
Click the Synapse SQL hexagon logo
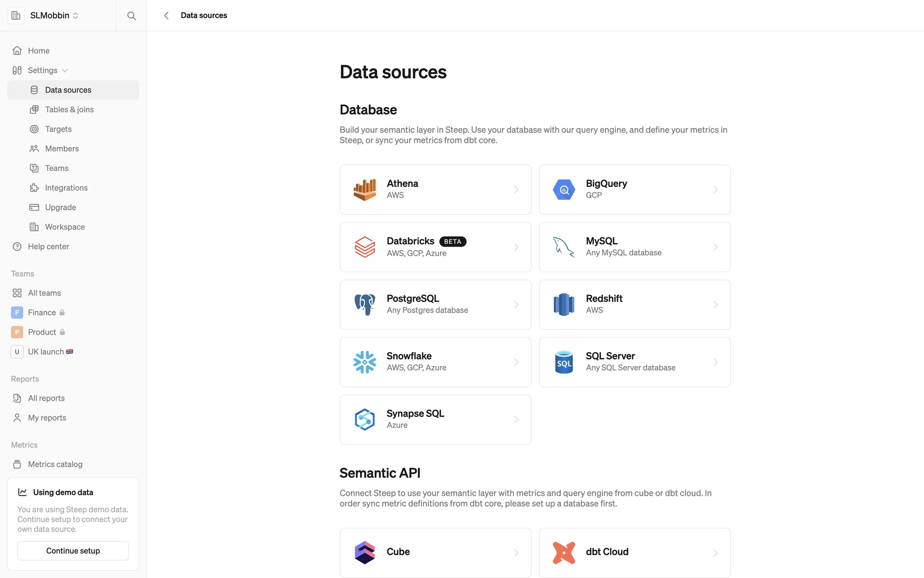(x=364, y=420)
